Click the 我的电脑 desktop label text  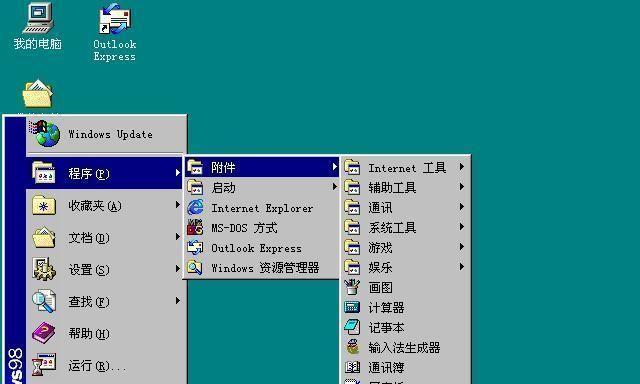click(x=38, y=44)
